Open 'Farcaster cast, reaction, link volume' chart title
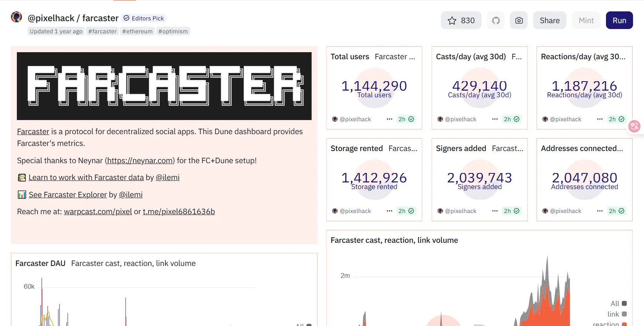Viewport: 644px width, 326px height. coord(394,240)
